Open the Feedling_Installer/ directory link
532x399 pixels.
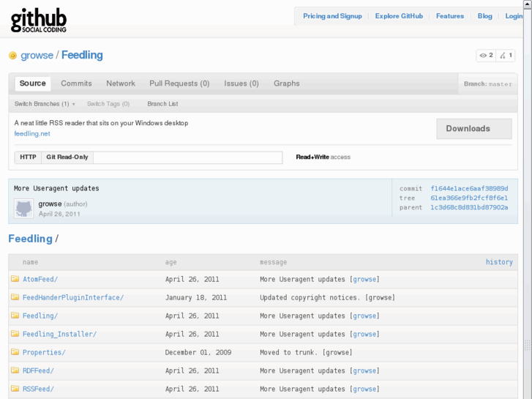59,334
